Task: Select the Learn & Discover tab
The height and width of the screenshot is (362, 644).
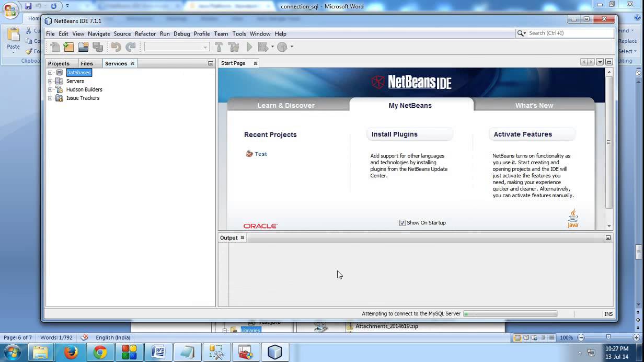Action: click(286, 105)
